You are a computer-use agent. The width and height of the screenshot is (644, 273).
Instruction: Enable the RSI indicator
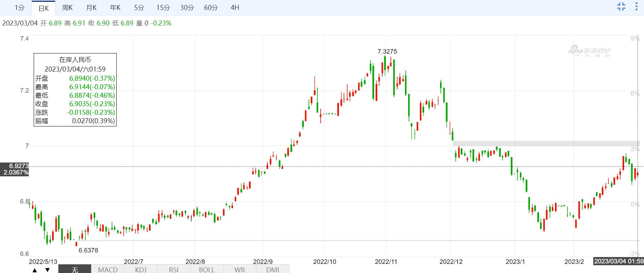174,269
